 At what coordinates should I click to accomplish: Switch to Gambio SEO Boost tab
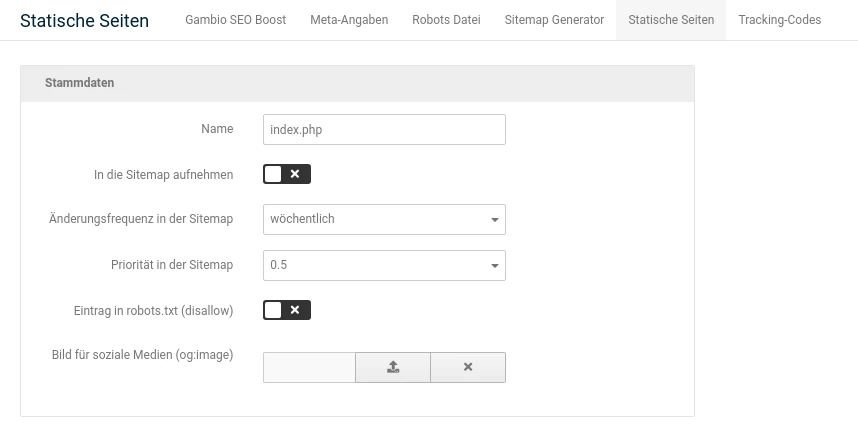point(235,20)
